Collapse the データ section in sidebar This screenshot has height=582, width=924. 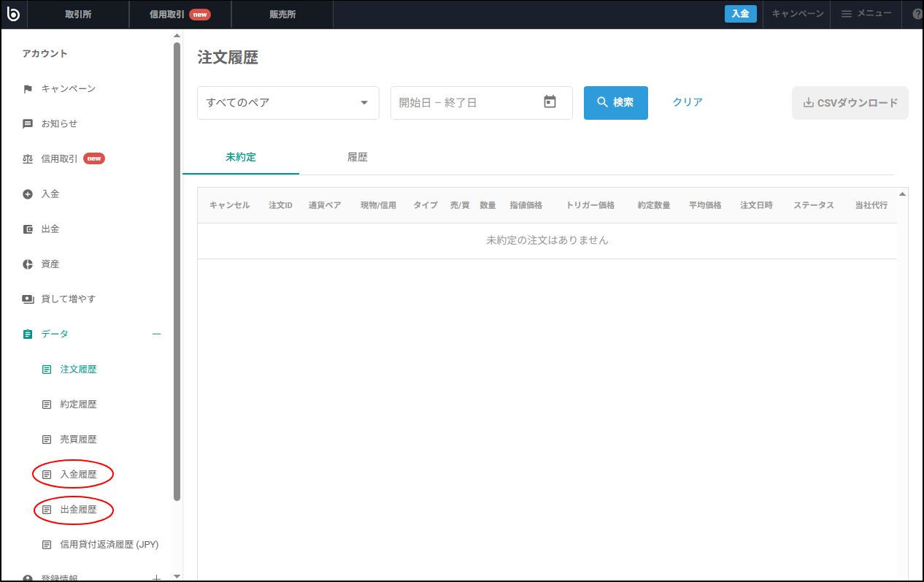[155, 334]
